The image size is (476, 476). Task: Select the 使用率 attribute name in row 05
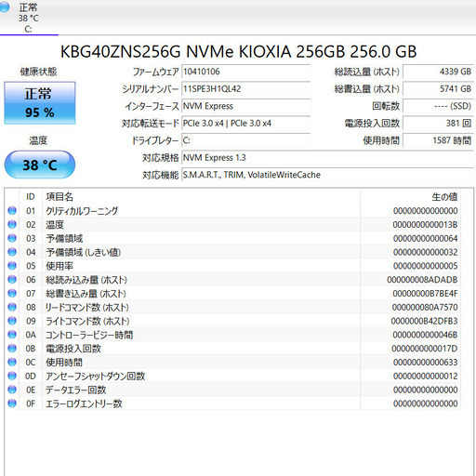[59, 266]
